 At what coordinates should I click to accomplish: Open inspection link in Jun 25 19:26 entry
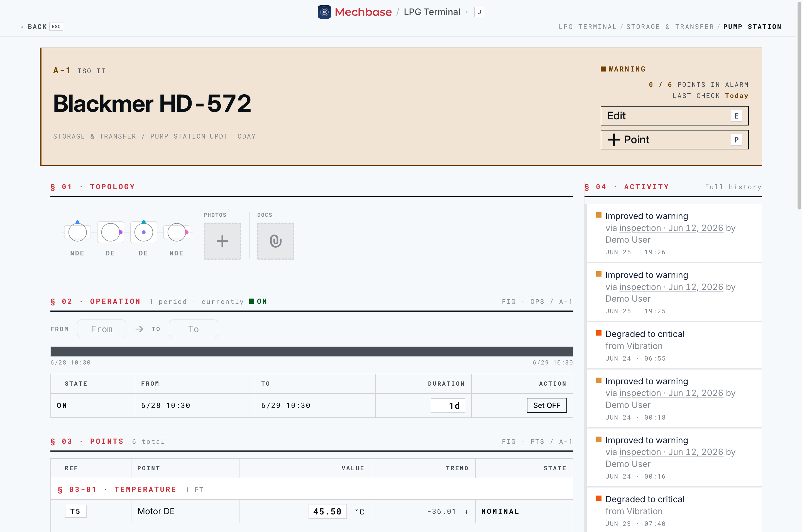tap(671, 228)
